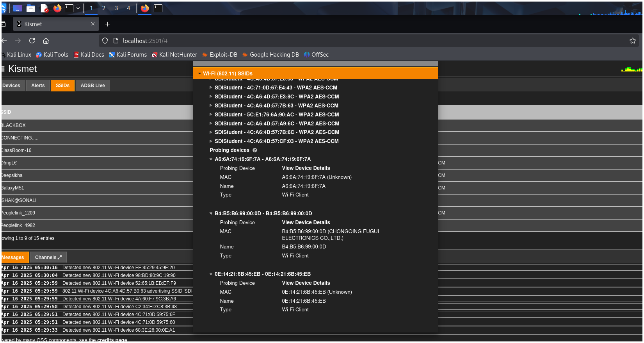Viewport: 644px width, 343px height.
Task: Go to the Firefox home page
Action: (46, 41)
